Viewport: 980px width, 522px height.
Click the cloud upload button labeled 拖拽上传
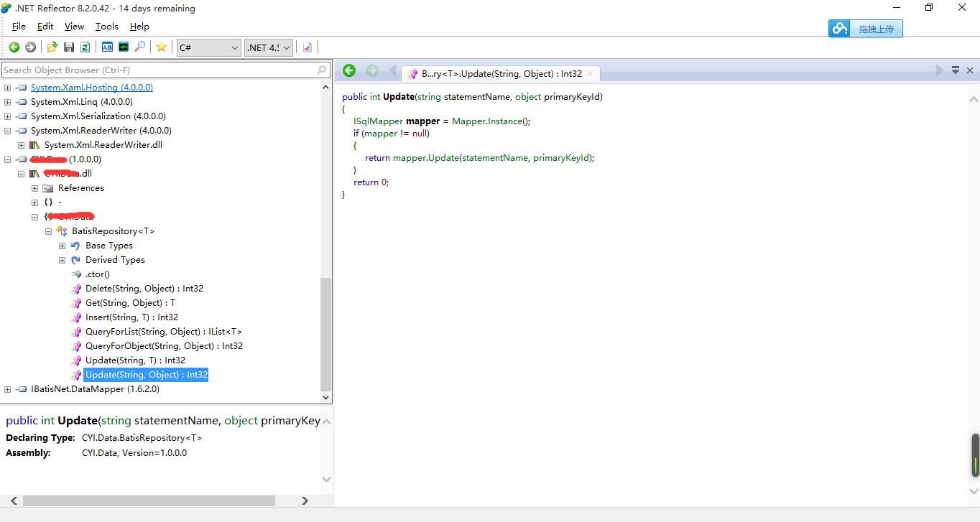coord(866,29)
